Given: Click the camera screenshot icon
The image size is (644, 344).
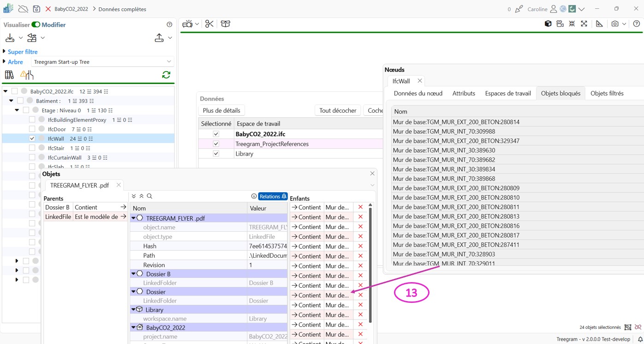Looking at the screenshot, I should coord(614,24).
